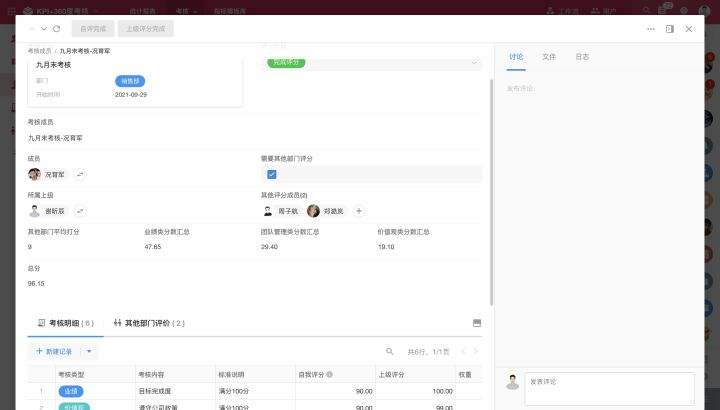Select the 考核明细 (6) tab
Image resolution: width=720 pixels, height=410 pixels.
click(66, 323)
